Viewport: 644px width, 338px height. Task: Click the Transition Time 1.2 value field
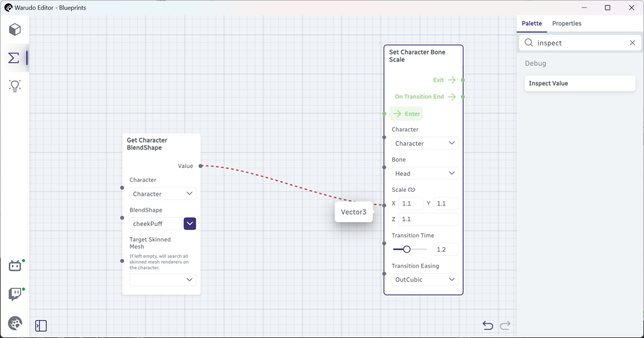coord(446,250)
